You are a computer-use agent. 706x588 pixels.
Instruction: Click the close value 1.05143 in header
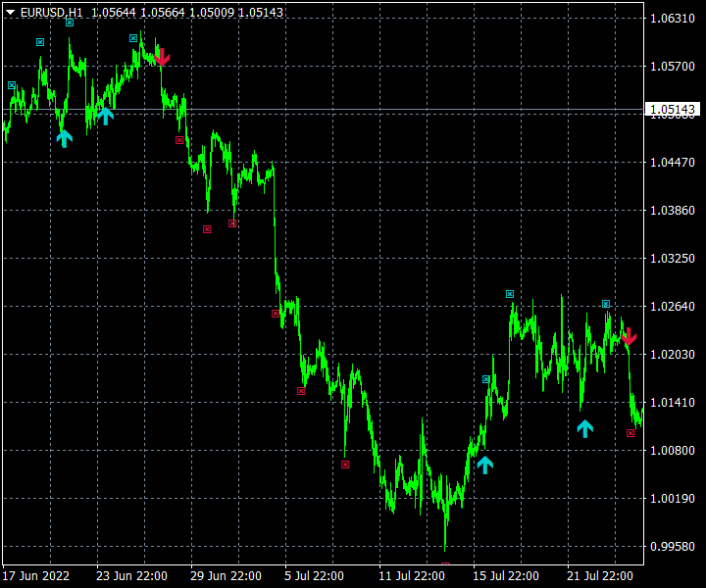tap(260, 13)
